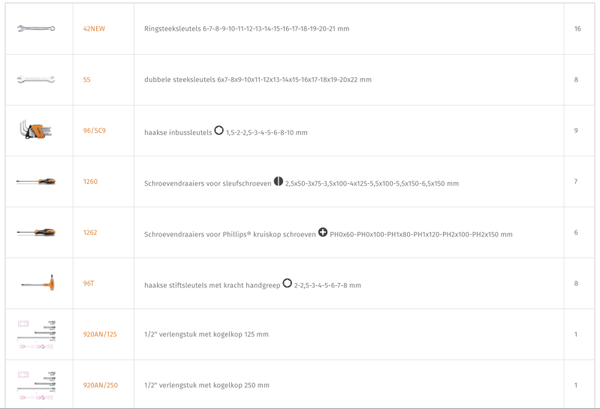
Task: Click the hexagon symbol beside kracht handgreep
Action: (287, 283)
